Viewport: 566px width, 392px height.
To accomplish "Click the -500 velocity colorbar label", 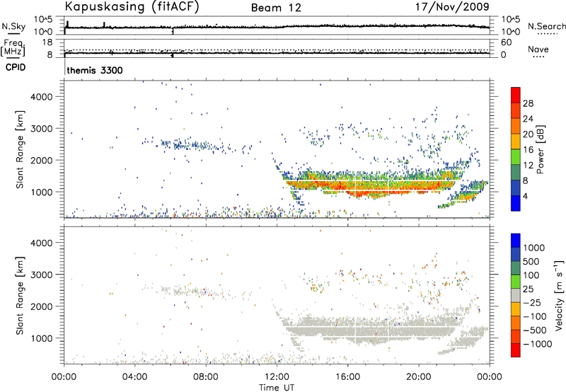I will (x=535, y=330).
